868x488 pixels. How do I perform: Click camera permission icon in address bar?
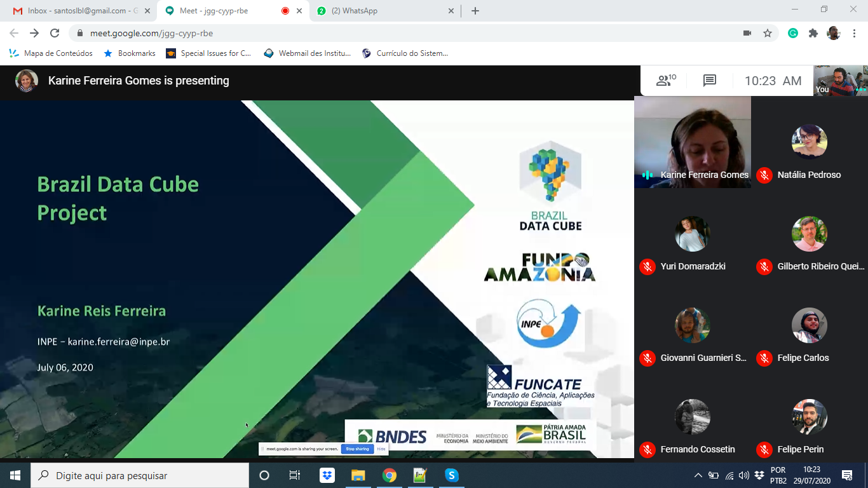[747, 33]
